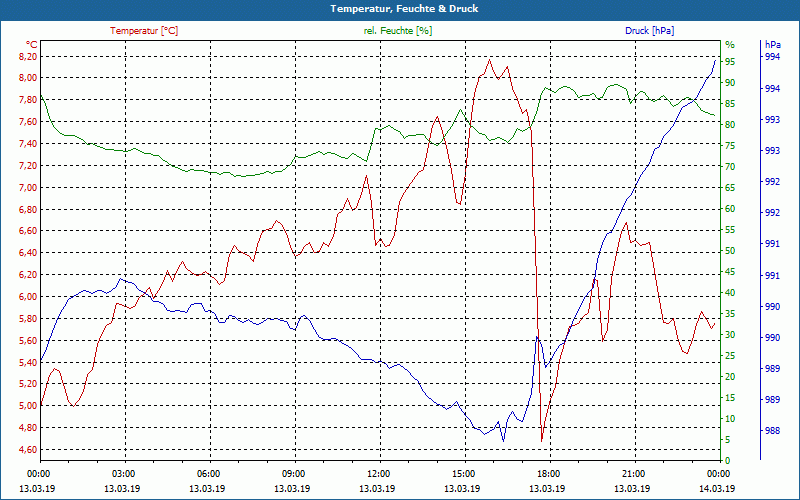Click the '40' humidity axis value

[x=730, y=293]
